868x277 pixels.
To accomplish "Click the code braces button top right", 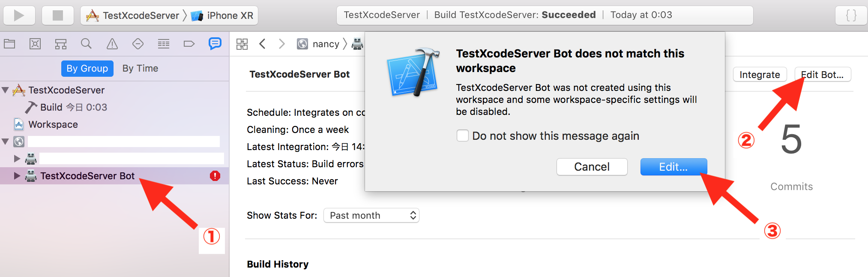I will tap(851, 15).
